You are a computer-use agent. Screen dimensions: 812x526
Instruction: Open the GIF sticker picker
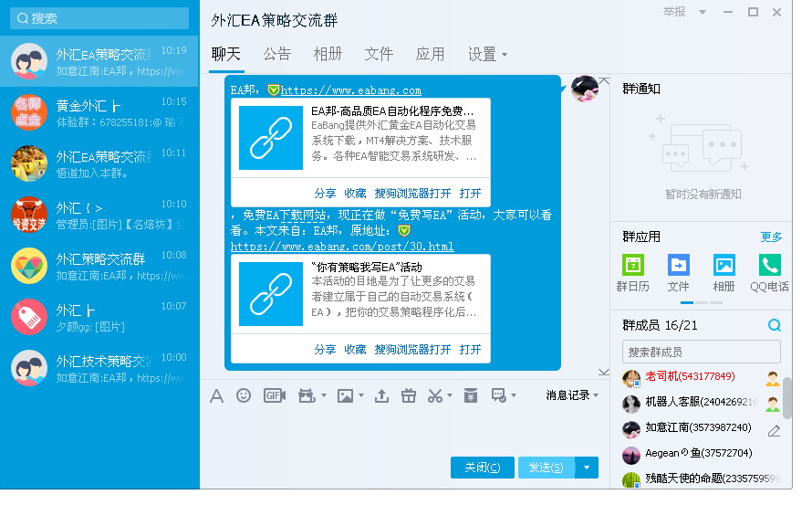click(275, 395)
